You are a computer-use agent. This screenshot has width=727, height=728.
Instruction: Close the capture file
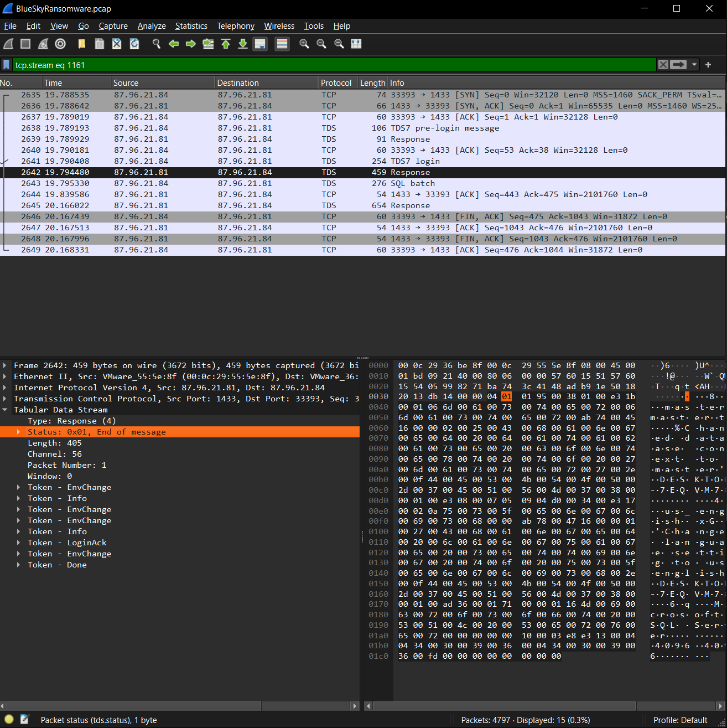[x=117, y=44]
